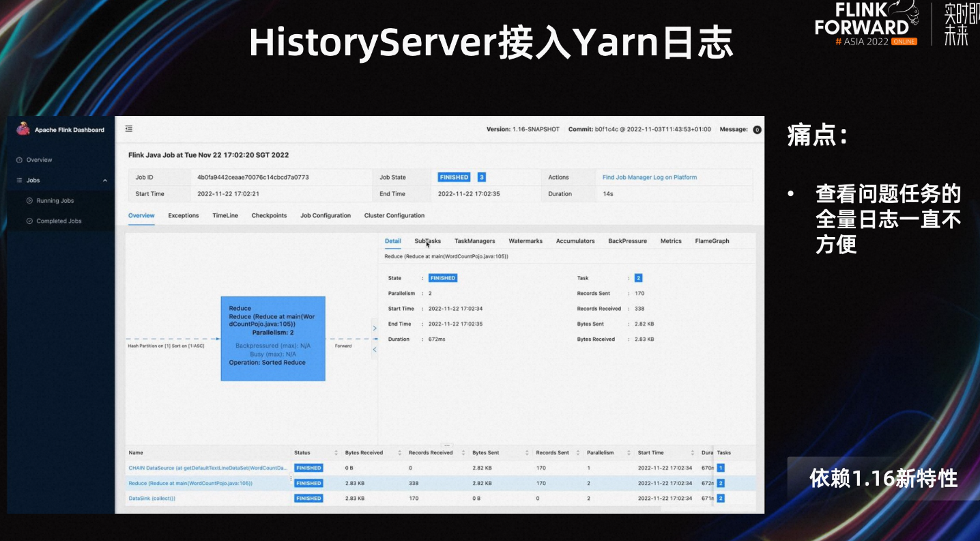Click the Running Jobs play-circle icon
Screen dimensions: 980x541
click(x=29, y=201)
